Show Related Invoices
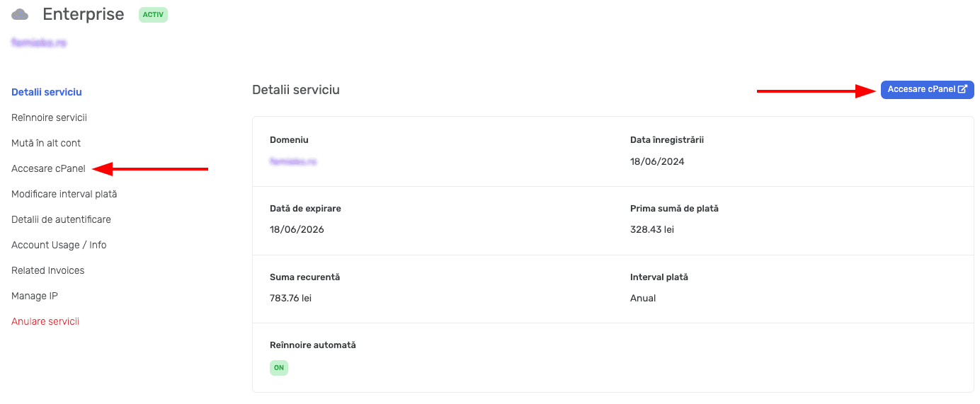Viewport: 980px width, 404px height. point(47,270)
